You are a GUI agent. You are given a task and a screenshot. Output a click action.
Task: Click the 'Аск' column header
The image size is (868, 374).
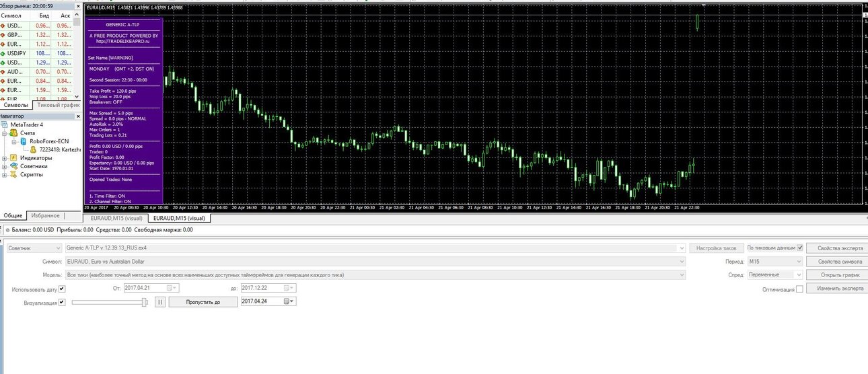pyautogui.click(x=65, y=15)
